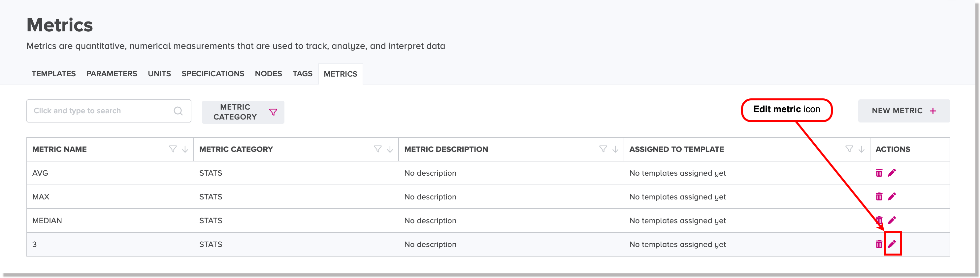Filter the Metric Category column header
This screenshot has width=980, height=278.
[377, 149]
